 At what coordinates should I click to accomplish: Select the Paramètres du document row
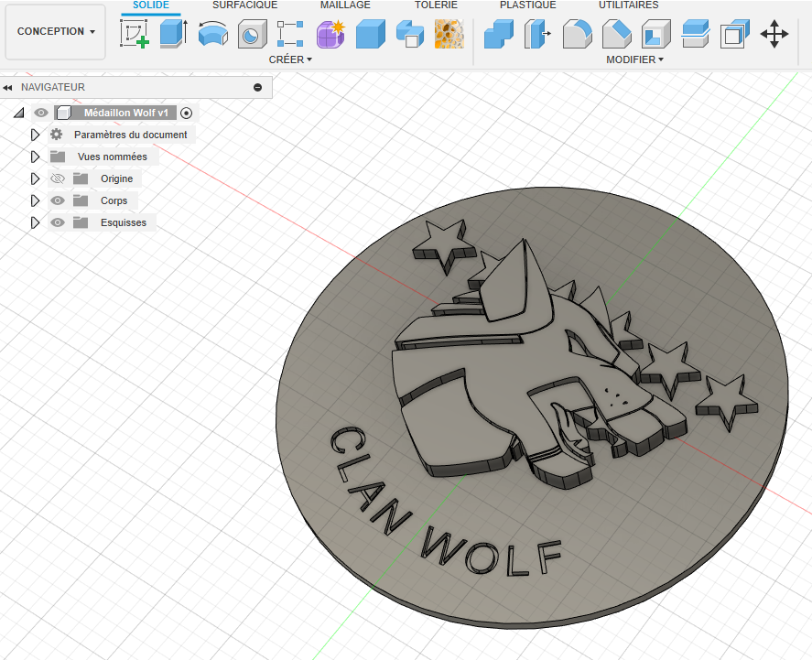pyautogui.click(x=121, y=135)
